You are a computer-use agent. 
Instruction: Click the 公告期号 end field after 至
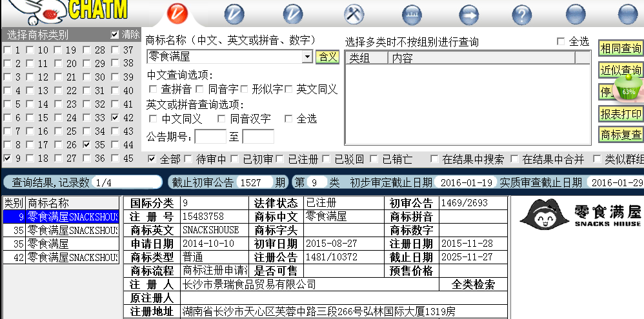click(x=258, y=137)
